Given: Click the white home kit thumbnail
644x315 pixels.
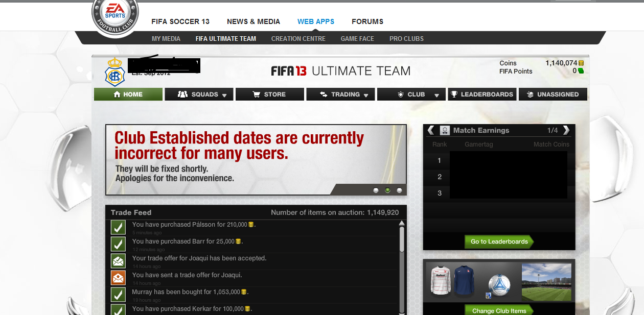Looking at the screenshot, I should (440, 280).
